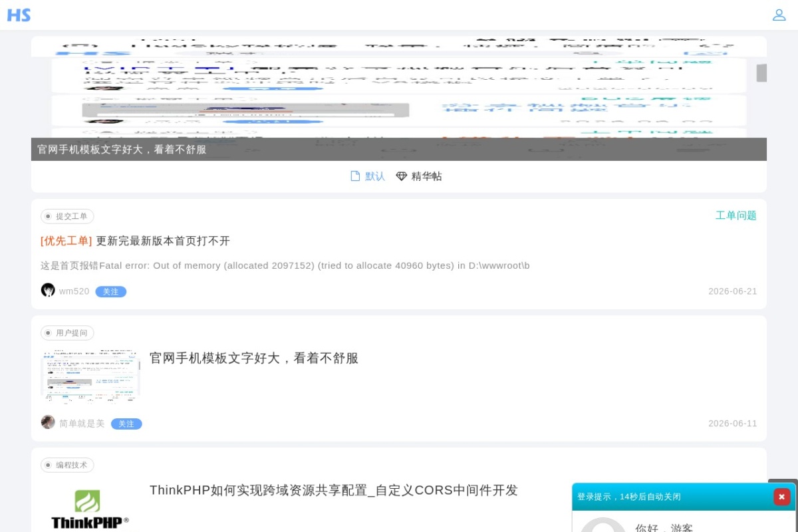
Task: Open wm520's avatar profile
Action: [48, 290]
